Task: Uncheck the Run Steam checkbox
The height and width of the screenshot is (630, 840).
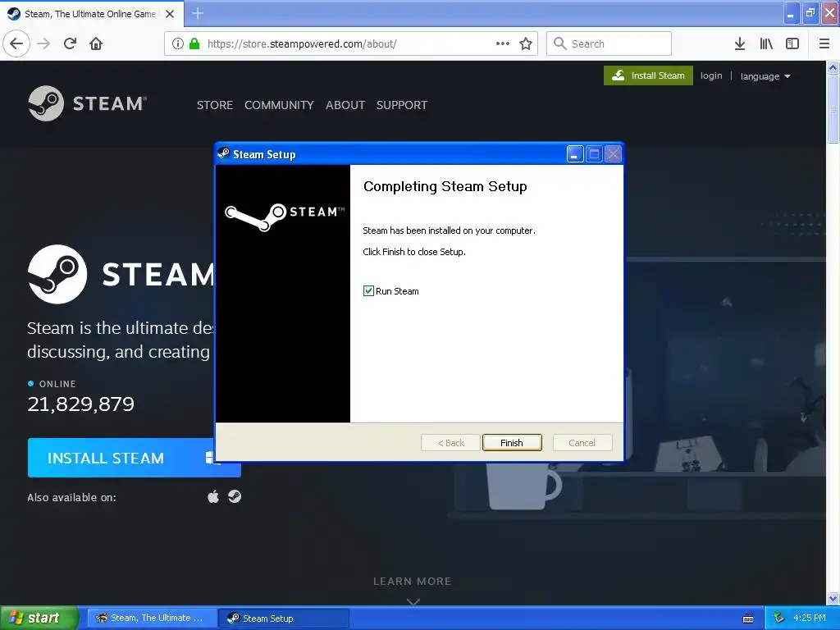Action: (x=368, y=291)
